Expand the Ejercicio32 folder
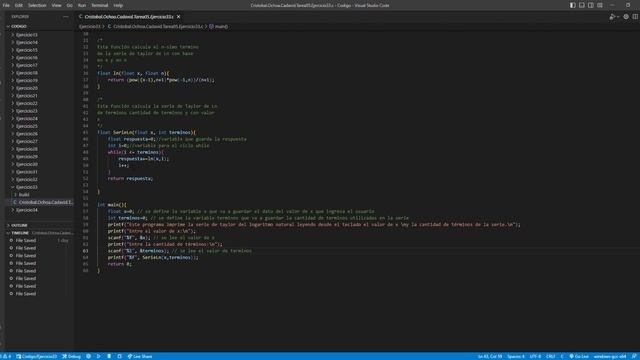Image resolution: width=640 pixels, height=360 pixels. tap(40, 179)
